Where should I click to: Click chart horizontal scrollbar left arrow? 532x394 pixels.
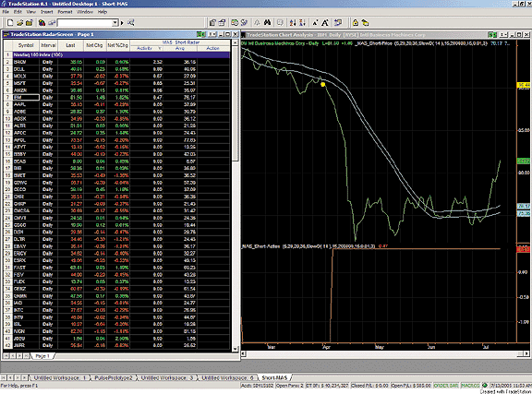click(x=243, y=353)
